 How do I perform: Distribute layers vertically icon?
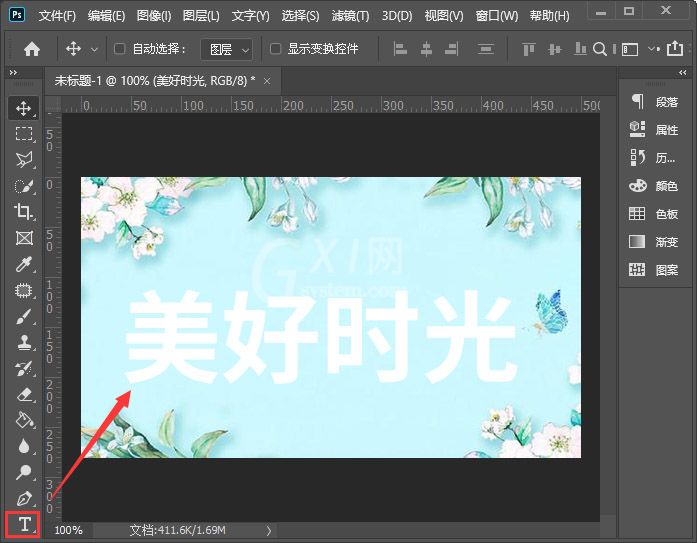(x=485, y=49)
